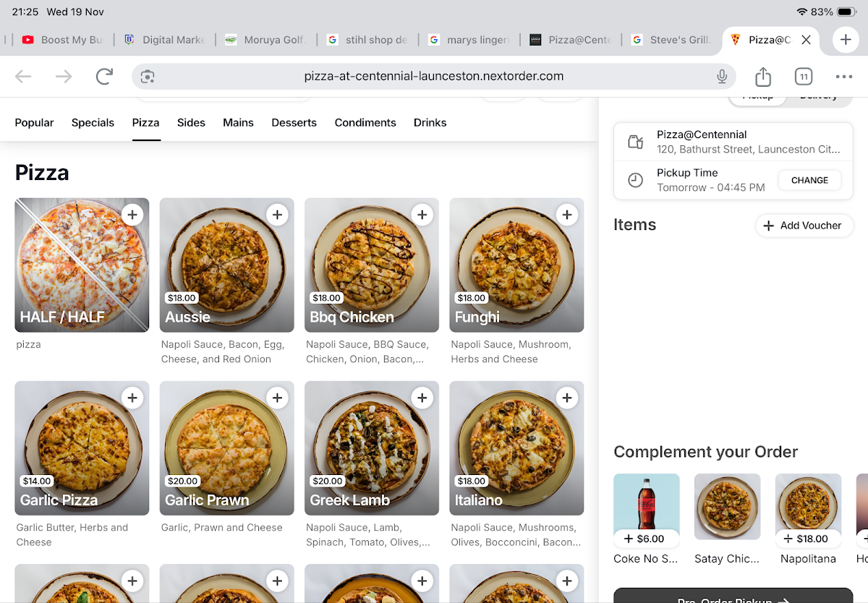868x603 pixels.
Task: Tap the microphone icon in address bar
Action: [722, 77]
